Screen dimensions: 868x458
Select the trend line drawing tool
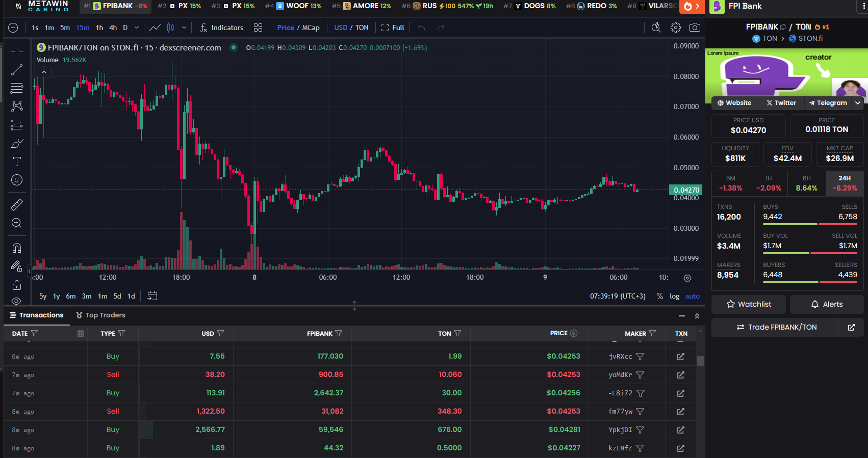17,70
